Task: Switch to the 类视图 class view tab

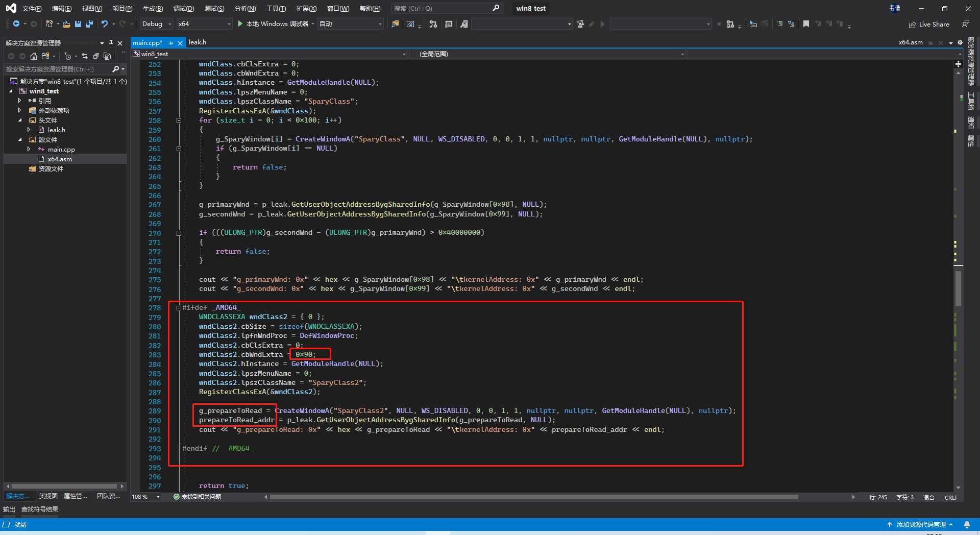Action: [x=48, y=496]
